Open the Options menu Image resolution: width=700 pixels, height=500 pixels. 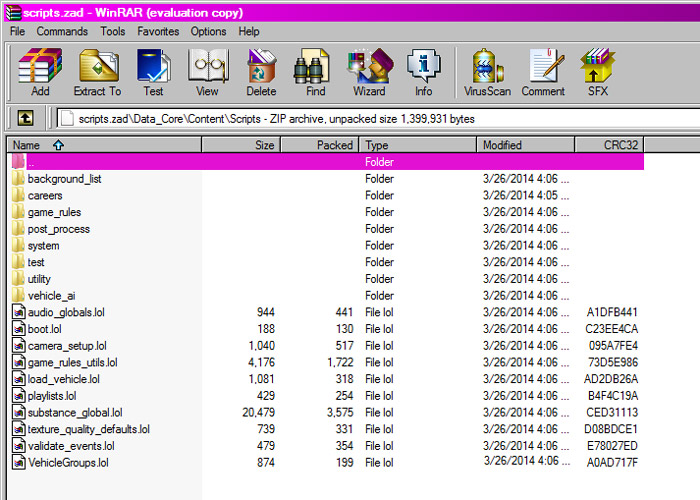pos(208,31)
